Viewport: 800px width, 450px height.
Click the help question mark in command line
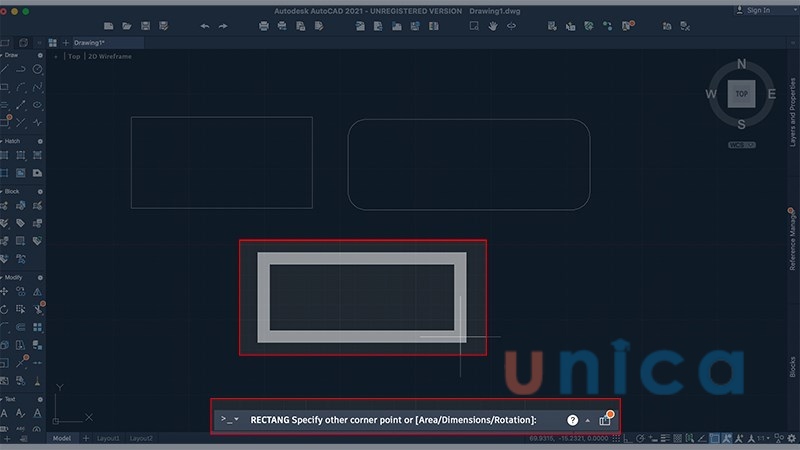click(572, 420)
